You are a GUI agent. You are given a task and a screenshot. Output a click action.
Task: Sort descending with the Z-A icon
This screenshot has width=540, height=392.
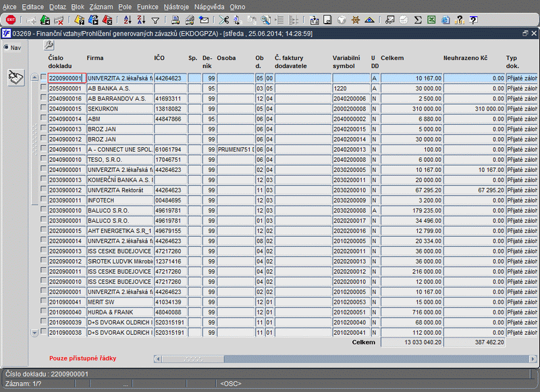tap(141, 20)
